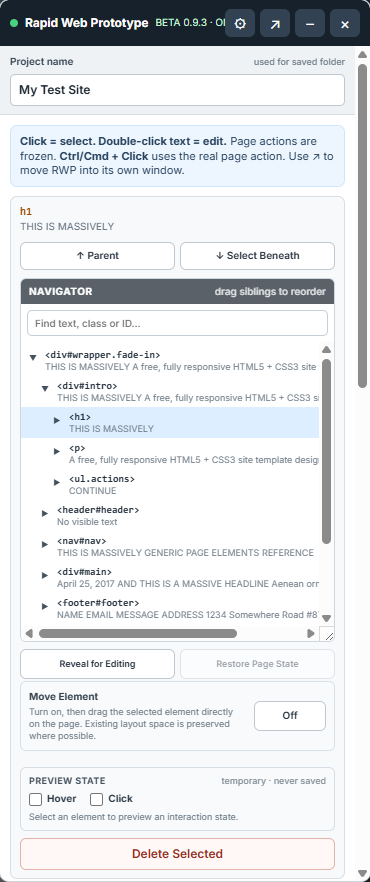Pop RWP out into its own window

[275, 24]
